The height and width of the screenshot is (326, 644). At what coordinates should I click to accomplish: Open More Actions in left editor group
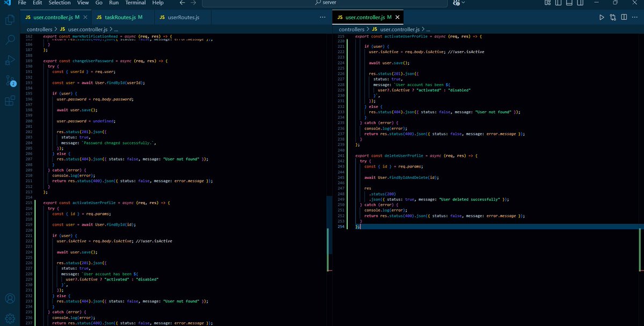(323, 17)
